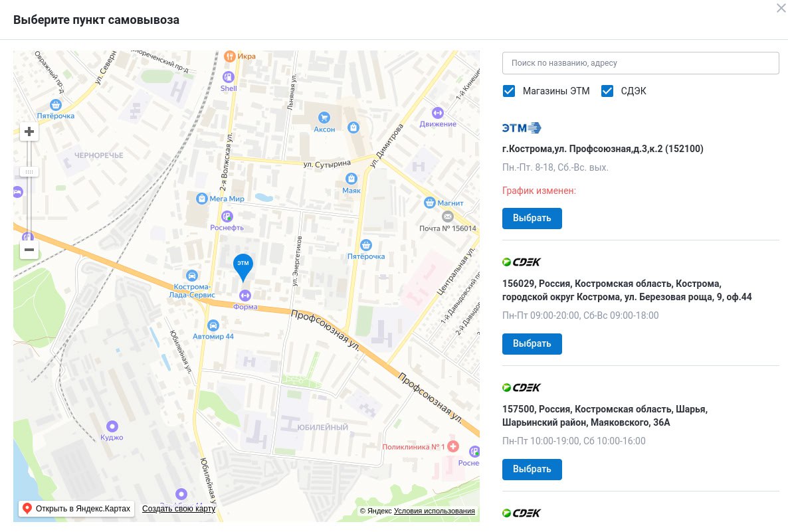The image size is (788, 532).
Task: Select the Роснефть marker below Мега Мир
Action: click(x=227, y=217)
